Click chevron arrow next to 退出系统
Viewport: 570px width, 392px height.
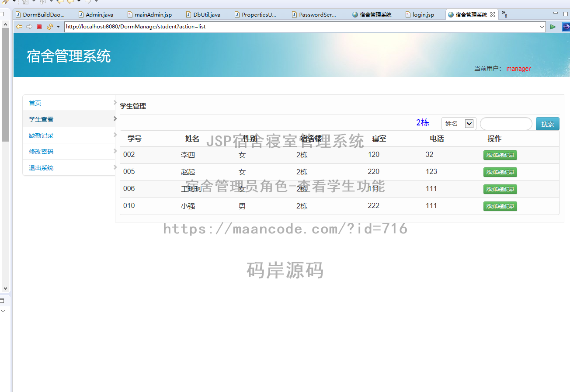(115, 167)
